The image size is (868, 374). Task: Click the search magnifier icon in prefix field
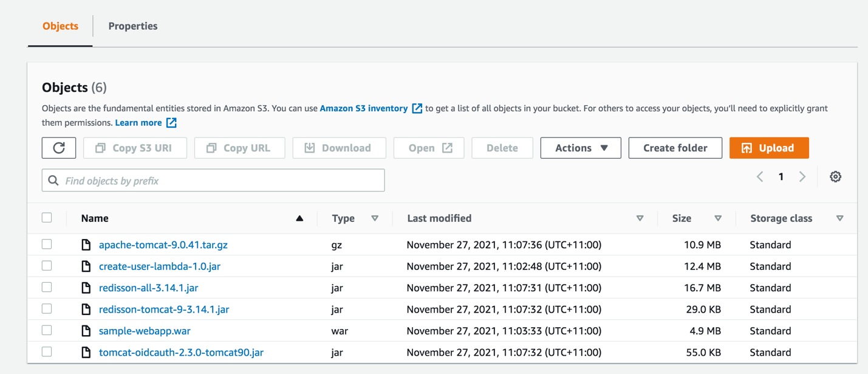click(x=53, y=181)
